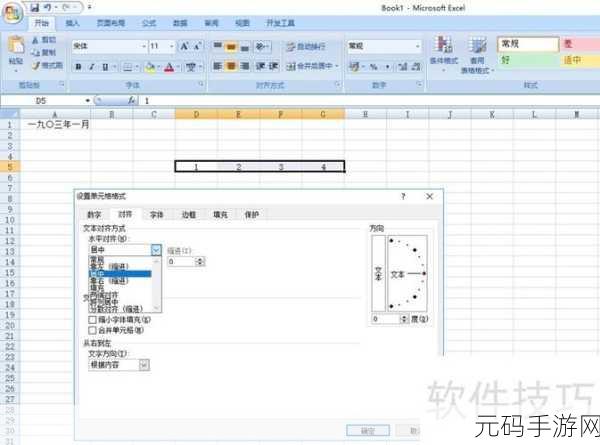Click the Top Align icon
600x445 pixels.
point(217,46)
